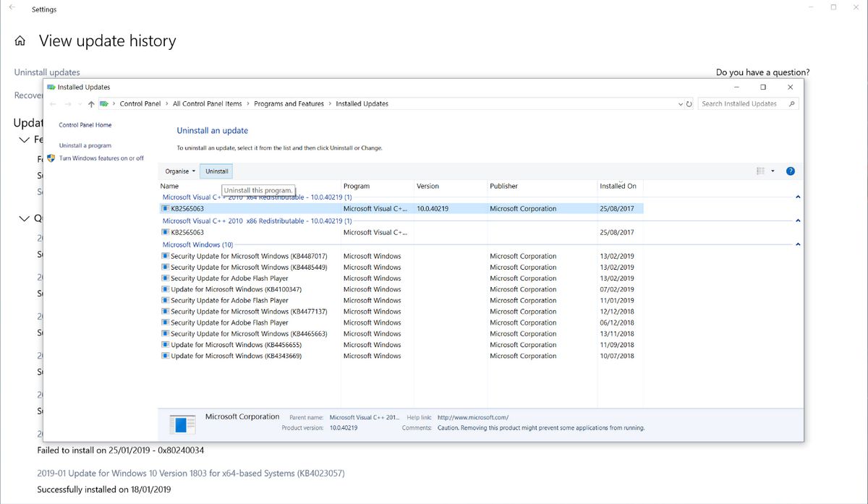The width and height of the screenshot is (868, 504).
Task: Open the view options dropdown arrow
Action: click(x=773, y=171)
